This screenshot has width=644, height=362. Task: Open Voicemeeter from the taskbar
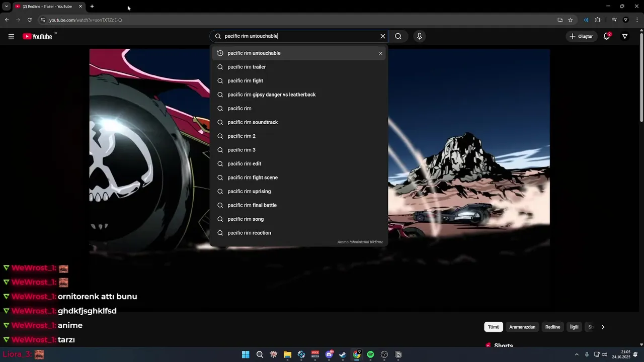(x=315, y=354)
